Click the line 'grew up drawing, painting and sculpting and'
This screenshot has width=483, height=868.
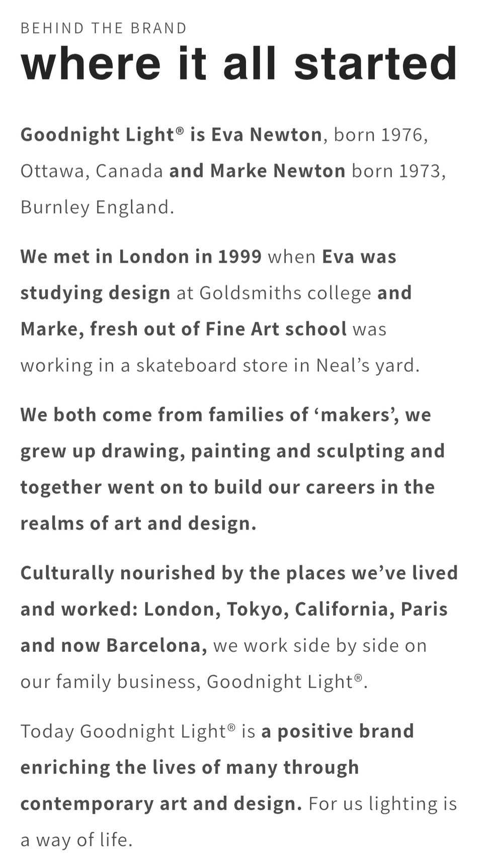tap(232, 451)
